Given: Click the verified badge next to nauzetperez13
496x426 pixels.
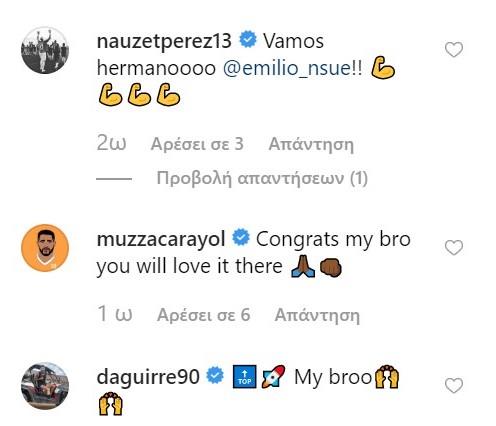Looking at the screenshot, I should 248,39.
